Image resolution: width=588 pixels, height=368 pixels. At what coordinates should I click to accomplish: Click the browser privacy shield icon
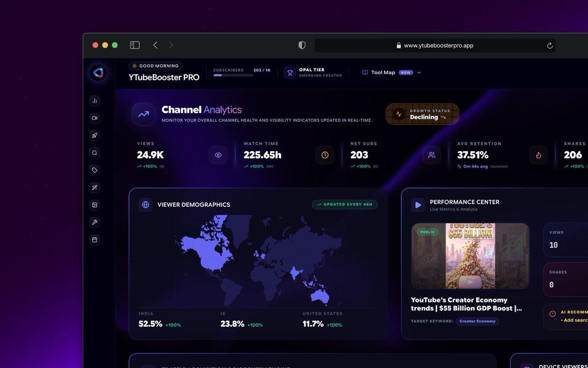pos(302,45)
